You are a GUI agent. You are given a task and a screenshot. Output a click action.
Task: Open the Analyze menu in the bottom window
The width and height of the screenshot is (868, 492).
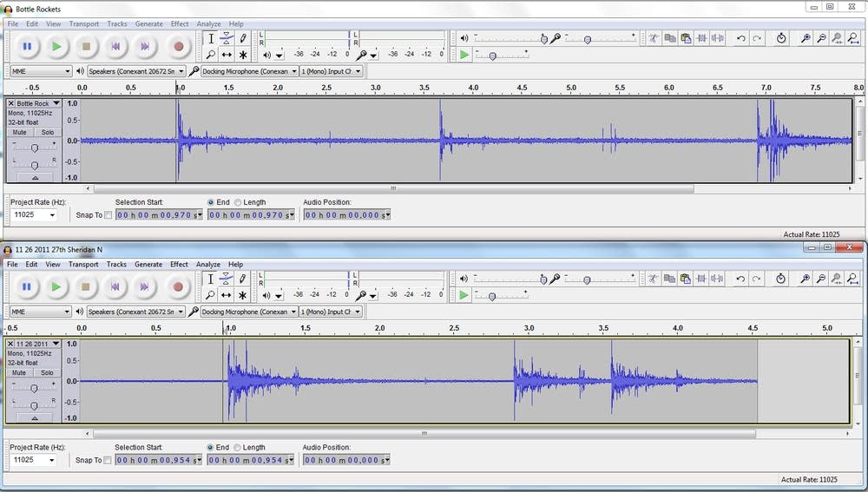(x=208, y=264)
